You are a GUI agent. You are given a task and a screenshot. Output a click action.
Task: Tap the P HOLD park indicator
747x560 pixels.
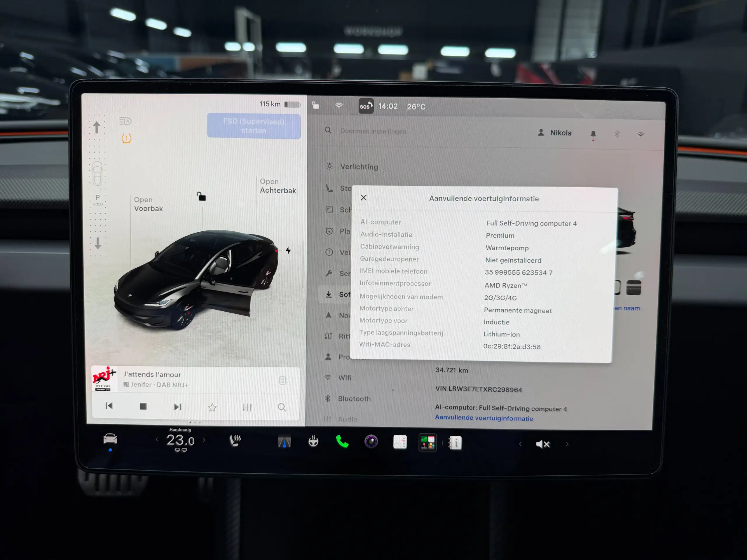pos(97,200)
